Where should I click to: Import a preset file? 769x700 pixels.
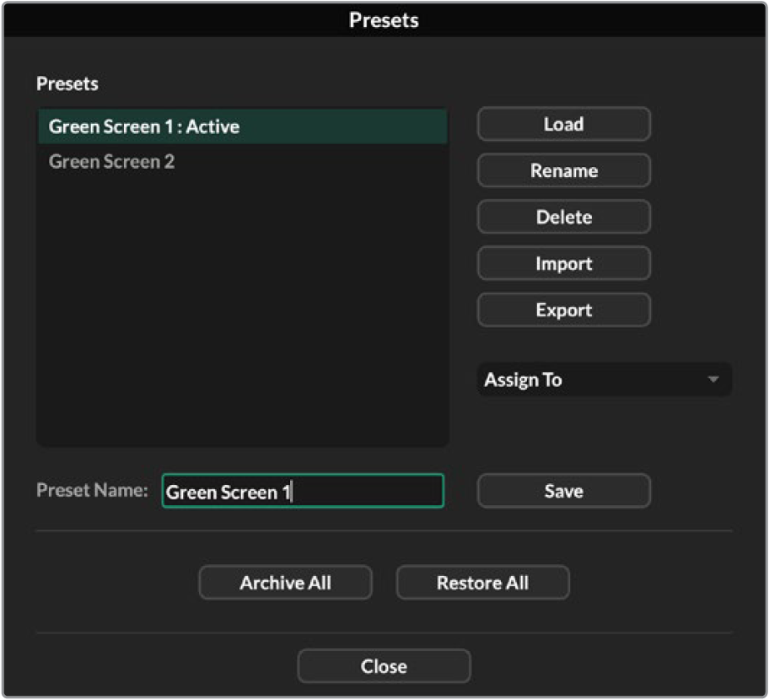[563, 264]
